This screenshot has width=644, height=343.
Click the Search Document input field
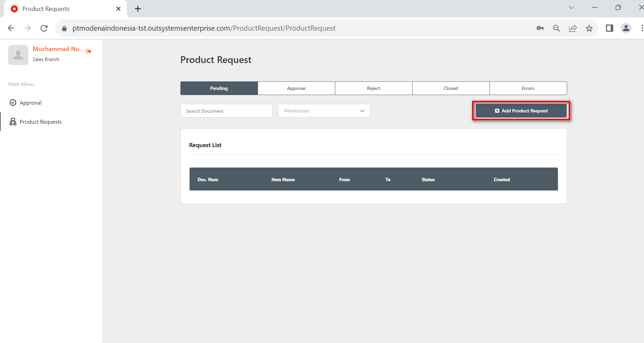point(226,111)
